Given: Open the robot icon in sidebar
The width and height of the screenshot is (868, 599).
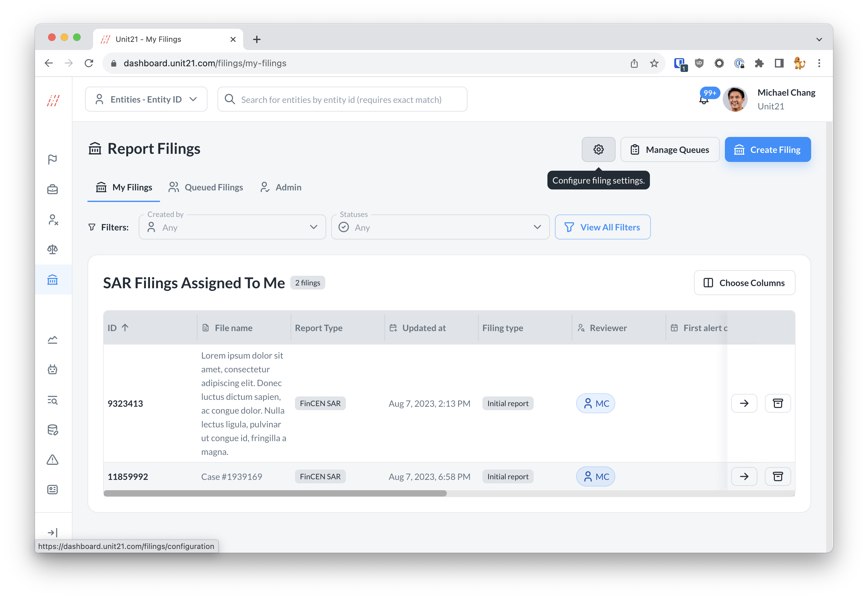Looking at the screenshot, I should (x=52, y=370).
